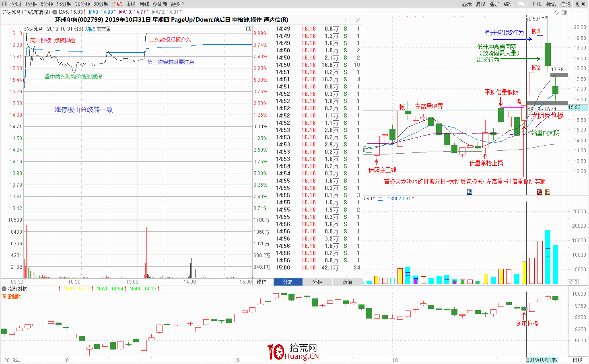
Task: Open the 涨 limit-up marker icon
Action: pyautogui.click(x=540, y=192)
